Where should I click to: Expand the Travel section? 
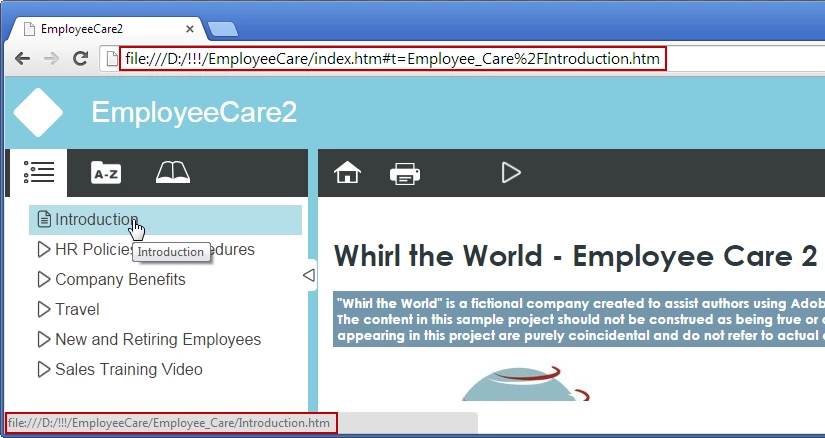coord(44,310)
